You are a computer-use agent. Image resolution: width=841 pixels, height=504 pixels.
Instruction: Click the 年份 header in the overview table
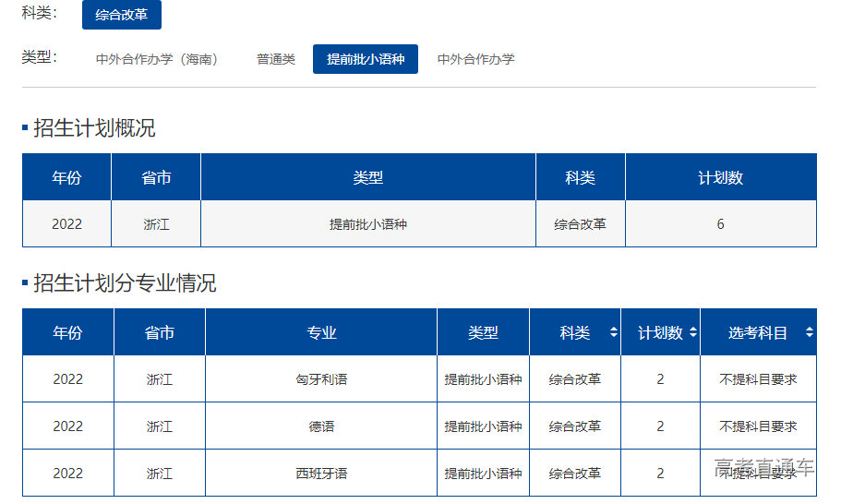tap(66, 177)
